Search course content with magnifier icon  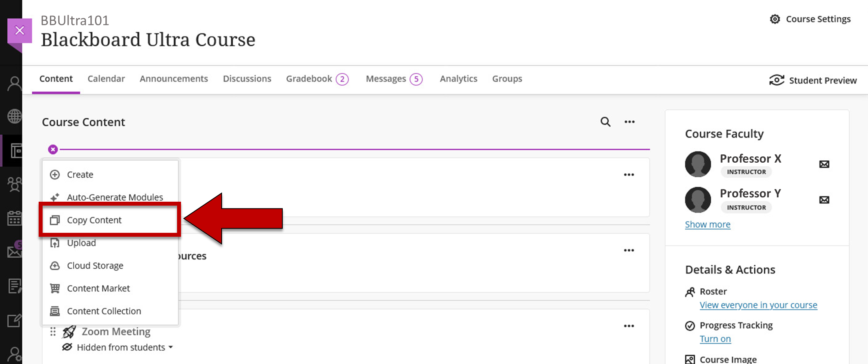coord(605,122)
